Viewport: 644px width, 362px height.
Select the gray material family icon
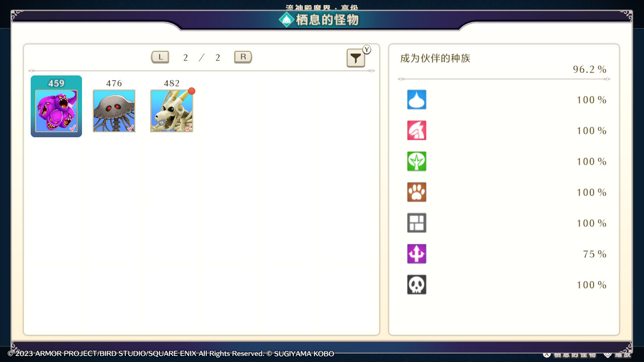(417, 223)
